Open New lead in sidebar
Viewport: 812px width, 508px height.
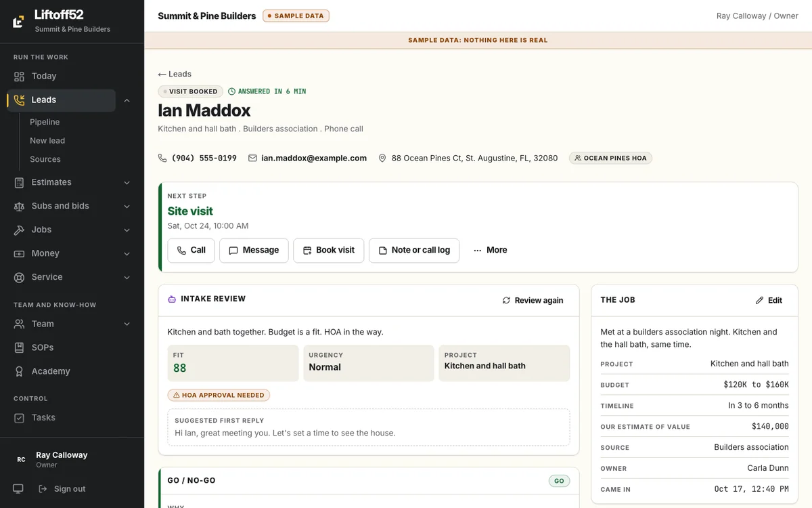(47, 141)
